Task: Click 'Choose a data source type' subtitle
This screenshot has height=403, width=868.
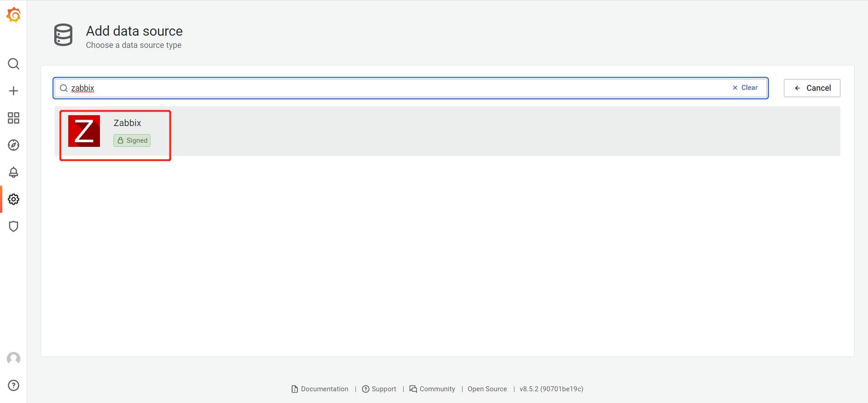Action: 134,45
